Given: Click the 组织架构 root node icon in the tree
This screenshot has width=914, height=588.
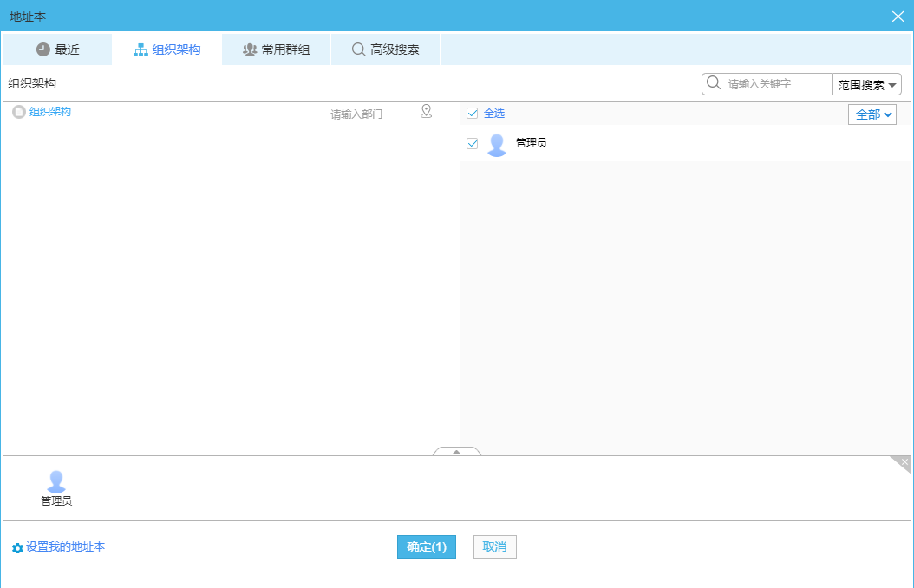Looking at the screenshot, I should pyautogui.click(x=19, y=111).
